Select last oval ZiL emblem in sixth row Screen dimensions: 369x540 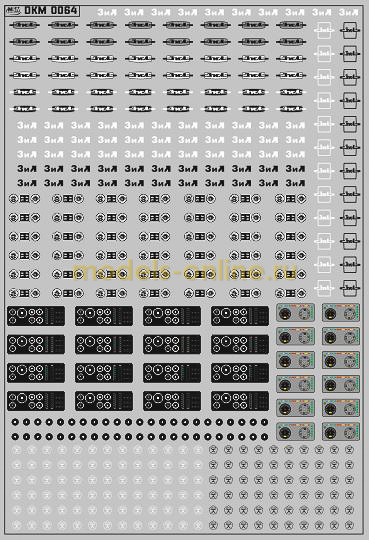(x=291, y=109)
